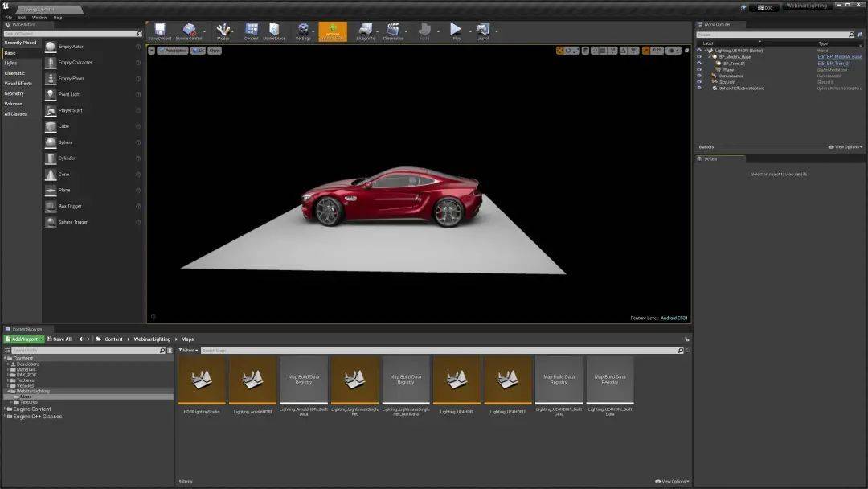868x489 pixels.
Task: Click the World Outliner search field
Action: [772, 35]
